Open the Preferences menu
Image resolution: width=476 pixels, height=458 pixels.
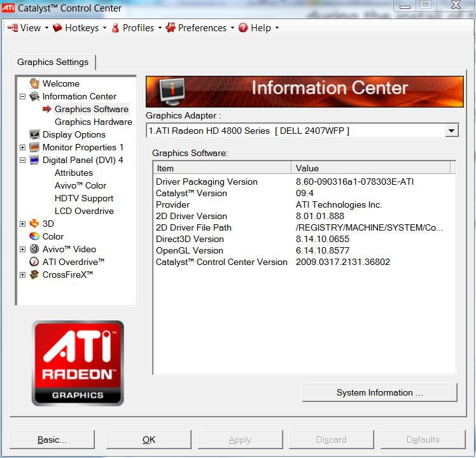200,28
